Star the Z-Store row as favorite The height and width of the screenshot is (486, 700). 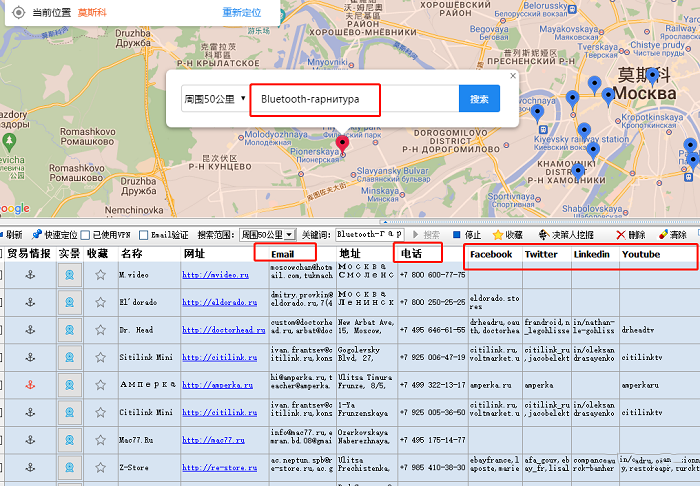[x=99, y=468]
